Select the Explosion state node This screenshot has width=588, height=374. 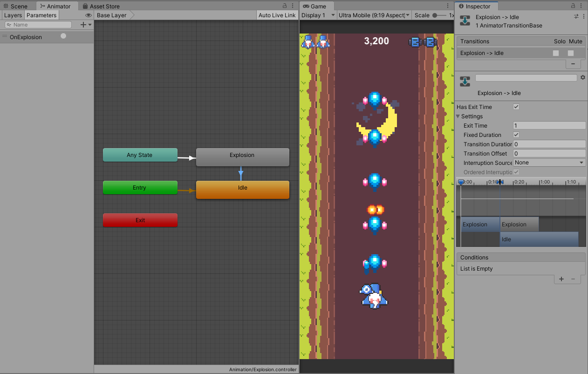(242, 157)
